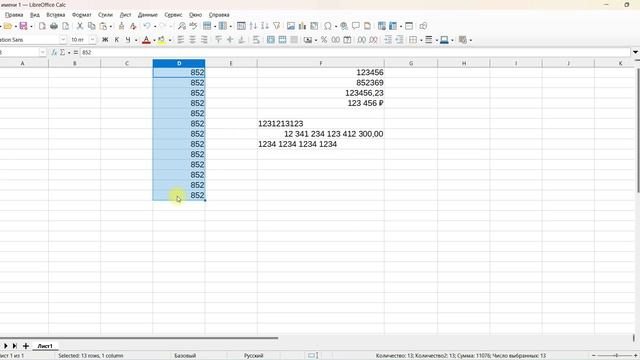Select the Лист1 sheet tab
Viewport: 640px width, 360px height.
(x=45, y=346)
